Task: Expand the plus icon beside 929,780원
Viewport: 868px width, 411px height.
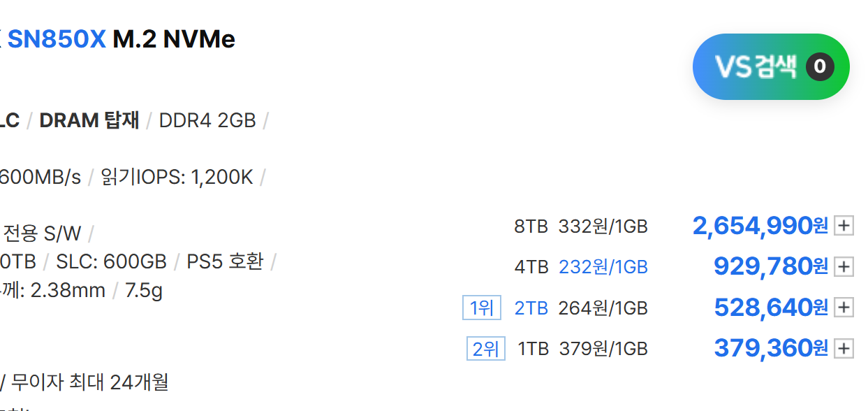Action: 844,266
